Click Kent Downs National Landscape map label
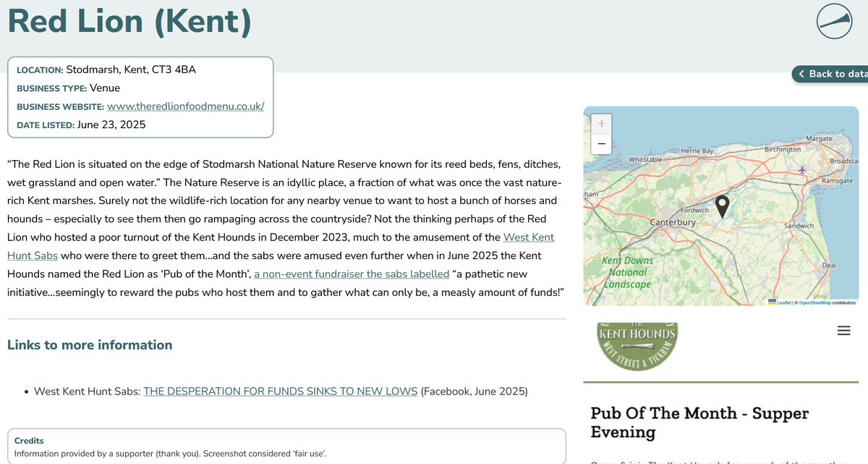The image size is (868, 464). 627,272
